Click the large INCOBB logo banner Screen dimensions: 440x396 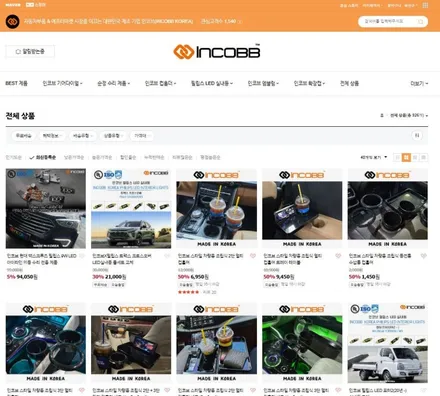[217, 52]
